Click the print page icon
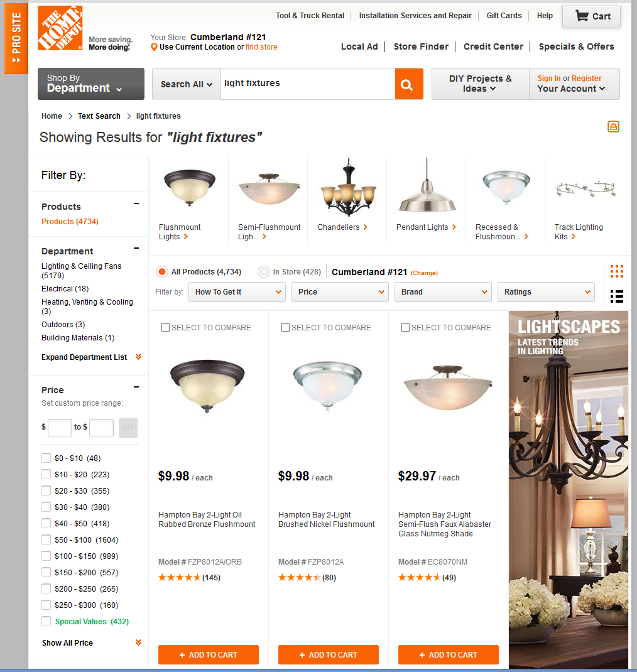This screenshot has width=637, height=672. [613, 127]
